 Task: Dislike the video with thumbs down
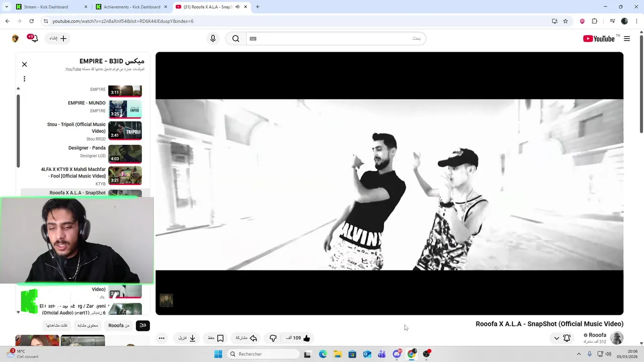(x=273, y=338)
